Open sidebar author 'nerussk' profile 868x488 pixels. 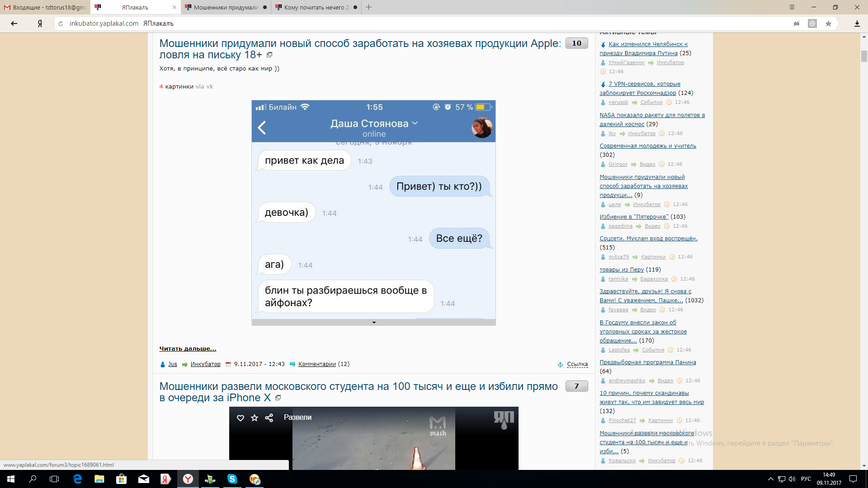618,103
